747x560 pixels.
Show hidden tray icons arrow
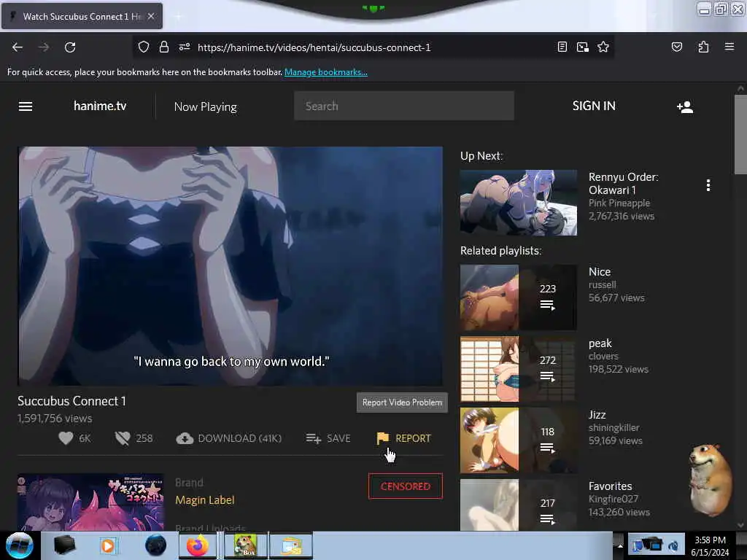point(619,545)
